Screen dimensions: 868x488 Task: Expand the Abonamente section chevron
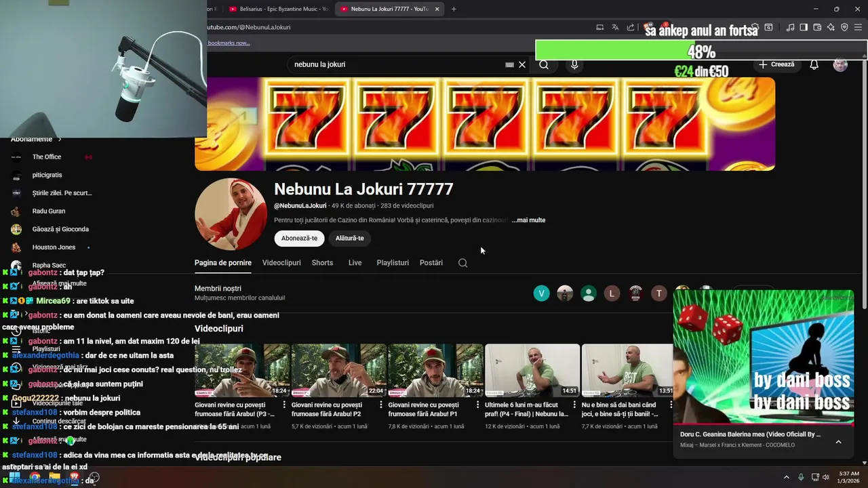[x=60, y=139]
